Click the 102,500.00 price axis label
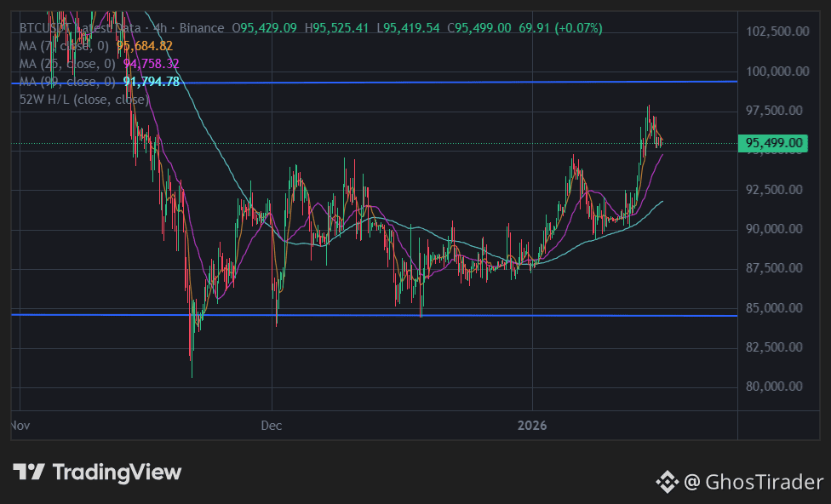This screenshot has height=504, width=831. pyautogui.click(x=777, y=31)
